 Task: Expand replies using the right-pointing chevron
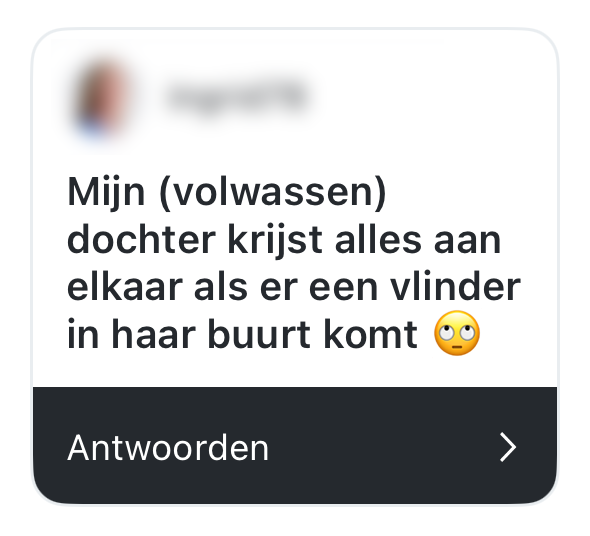[508, 447]
